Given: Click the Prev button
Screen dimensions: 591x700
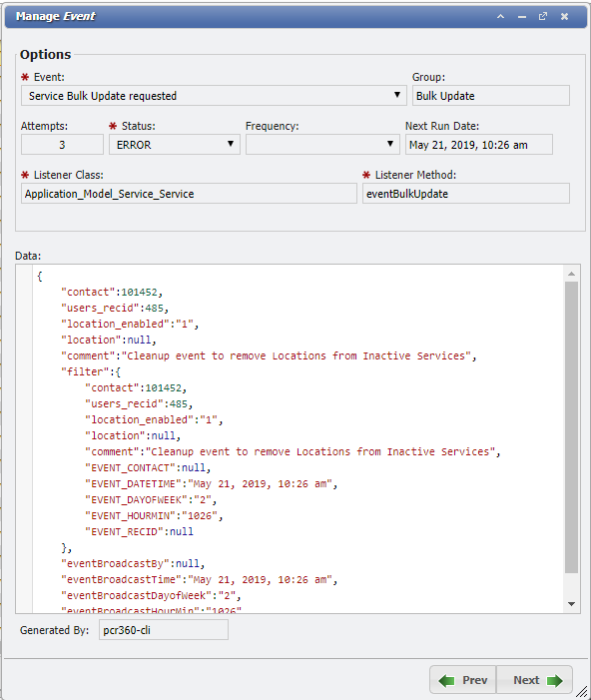Looking at the screenshot, I should click(x=463, y=680).
